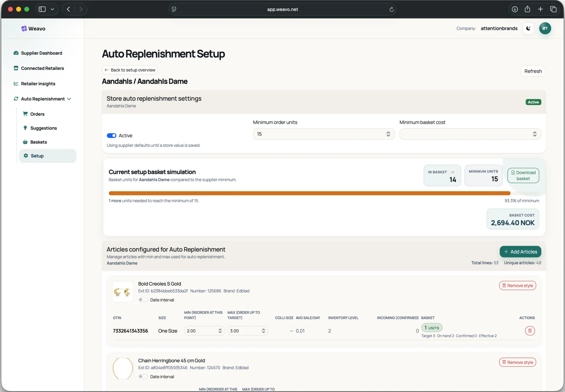Remove style for Bold Creoles S Gold
Viewport: 565px width, 392px height.
517,286
